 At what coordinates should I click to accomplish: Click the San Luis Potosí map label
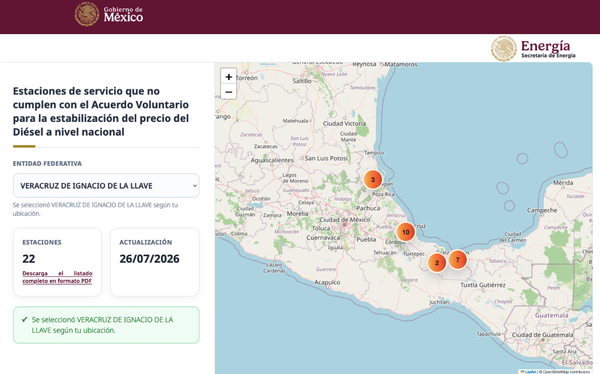click(x=326, y=158)
